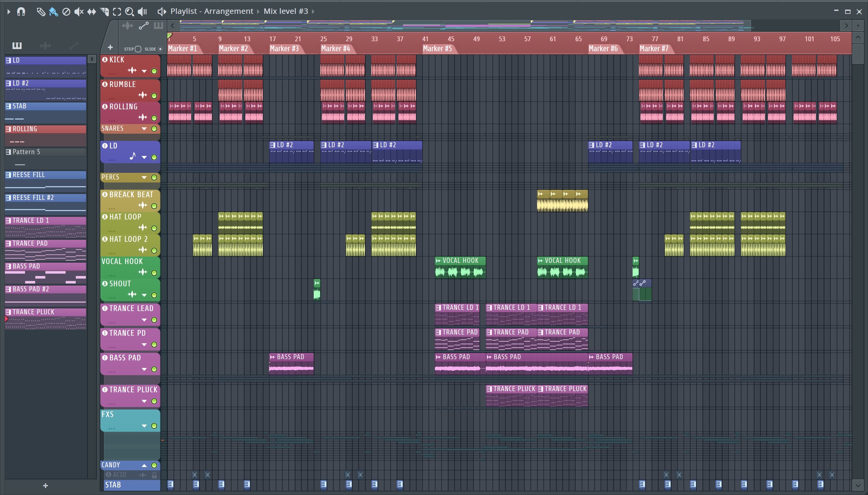Click the picker panel scroll handle

point(92,59)
